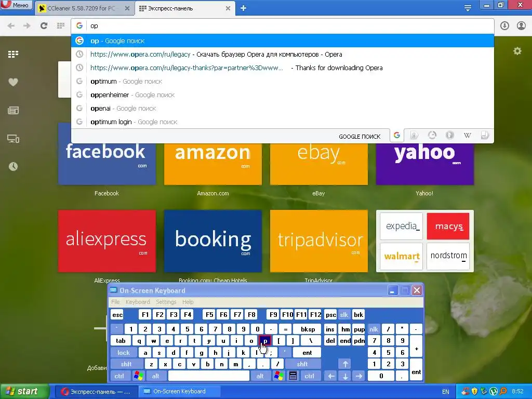Pick the 'openai' search suggestion
The width and height of the screenshot is (532, 399).
click(x=282, y=109)
